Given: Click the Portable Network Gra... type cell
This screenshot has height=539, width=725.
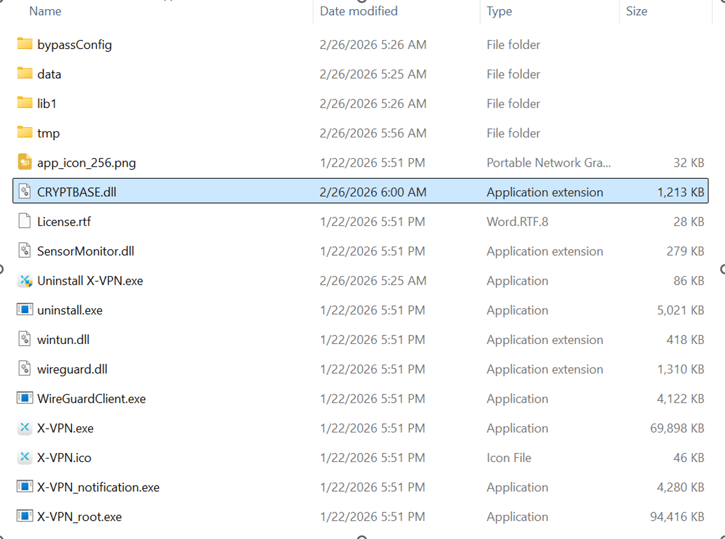Looking at the screenshot, I should 548,163.
